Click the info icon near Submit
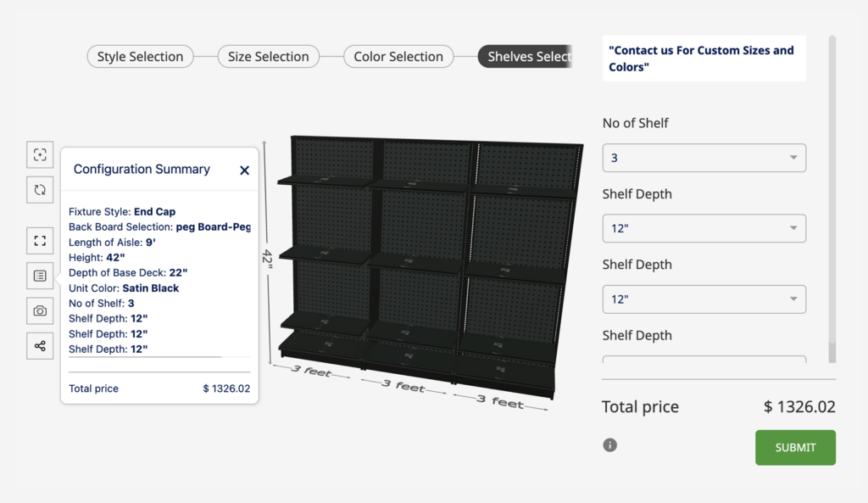The height and width of the screenshot is (503, 868). click(x=609, y=444)
